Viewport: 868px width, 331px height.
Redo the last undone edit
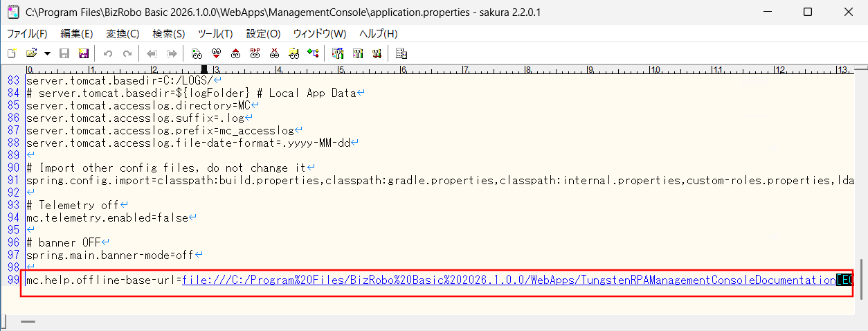tap(127, 53)
